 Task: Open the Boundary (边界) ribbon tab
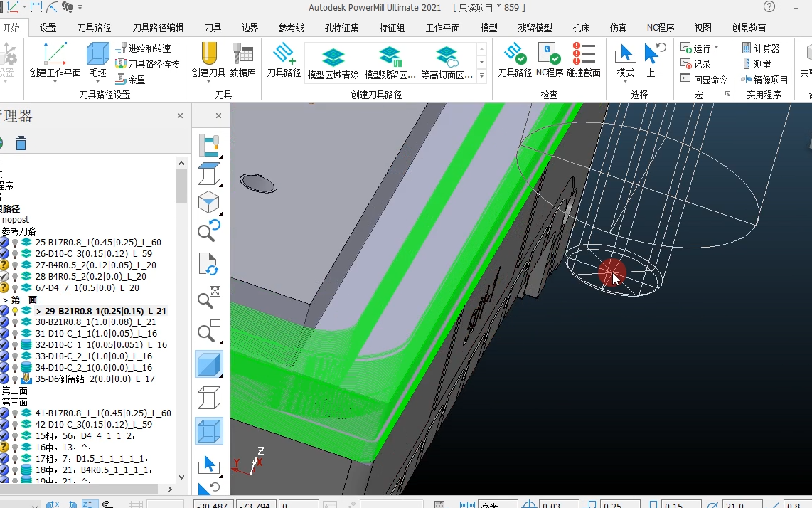pos(250,28)
